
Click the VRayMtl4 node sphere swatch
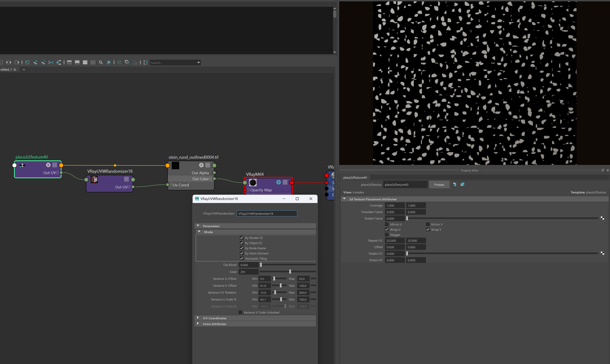pyautogui.click(x=253, y=182)
